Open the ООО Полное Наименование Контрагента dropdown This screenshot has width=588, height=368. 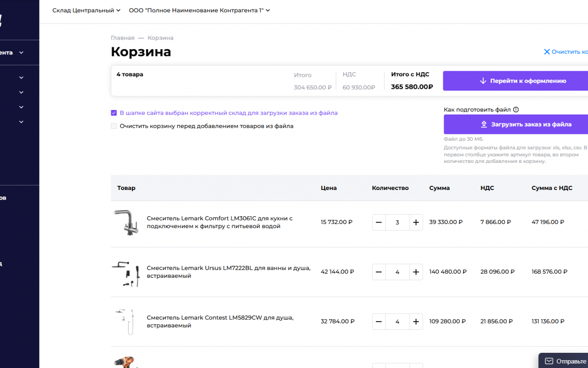199,10
